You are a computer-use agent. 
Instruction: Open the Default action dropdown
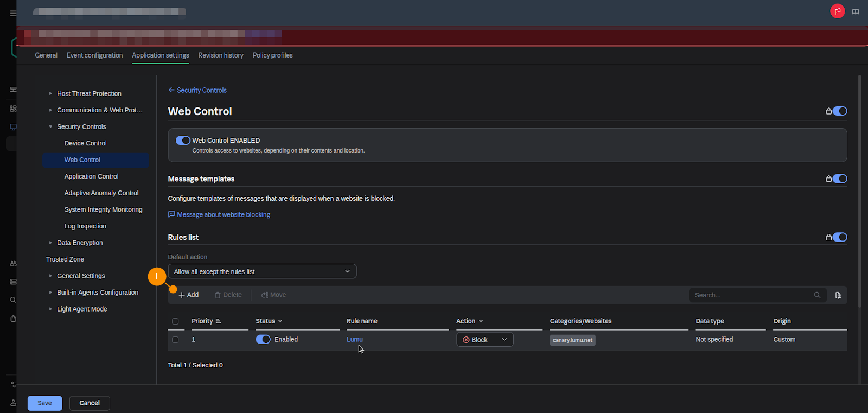pos(262,271)
